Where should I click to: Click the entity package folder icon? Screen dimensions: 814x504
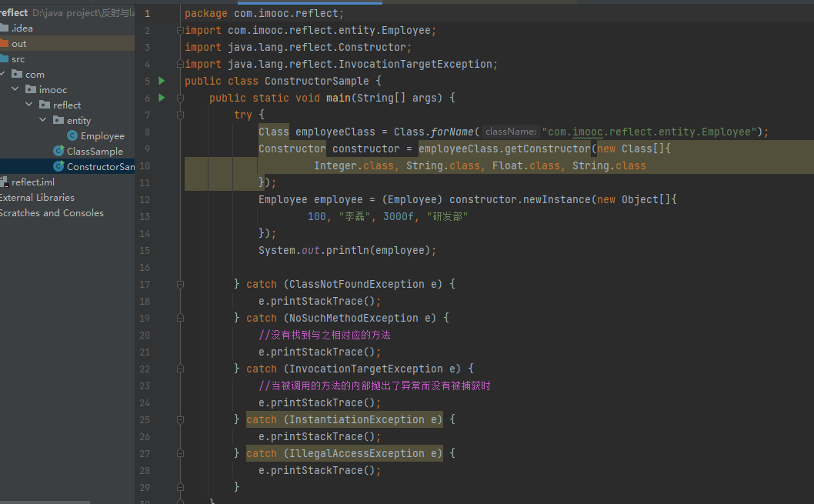pos(58,121)
